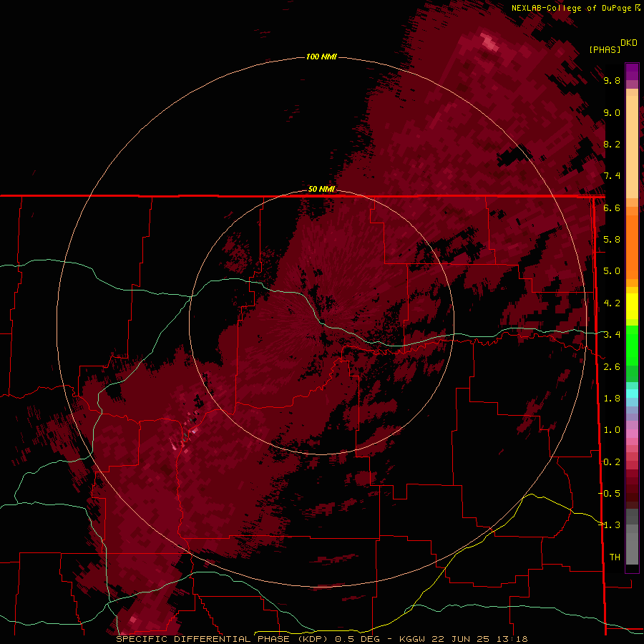The image size is (644, 644).
Task: Click the -0.5 value on the color scale
Action: (x=609, y=493)
